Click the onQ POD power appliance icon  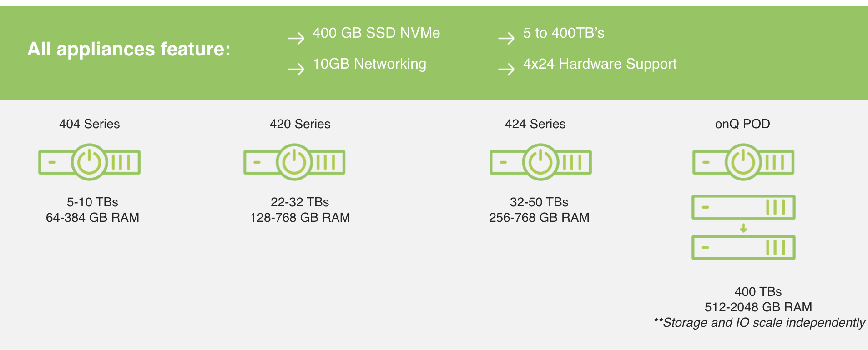[x=743, y=162]
